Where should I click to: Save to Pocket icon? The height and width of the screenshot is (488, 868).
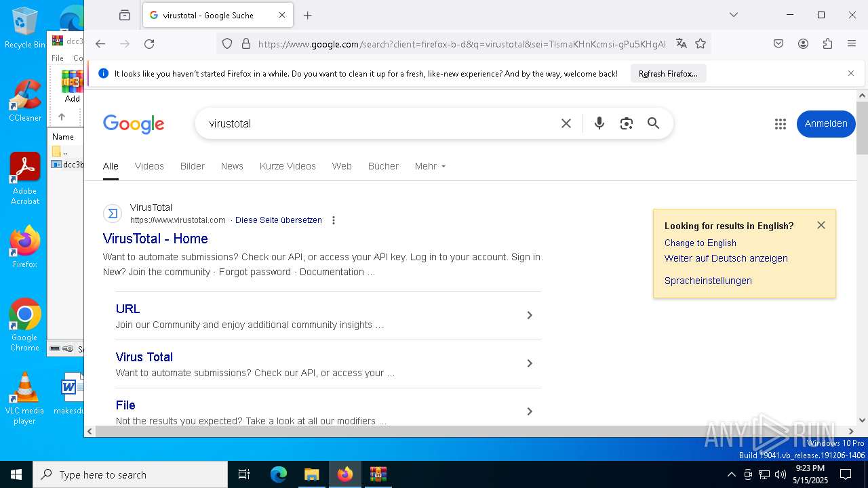click(x=778, y=43)
